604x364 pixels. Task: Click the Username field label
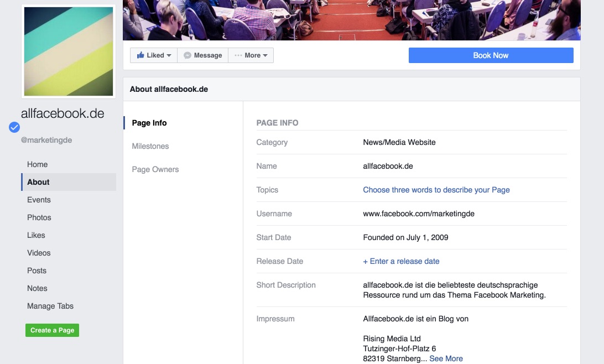coord(274,214)
